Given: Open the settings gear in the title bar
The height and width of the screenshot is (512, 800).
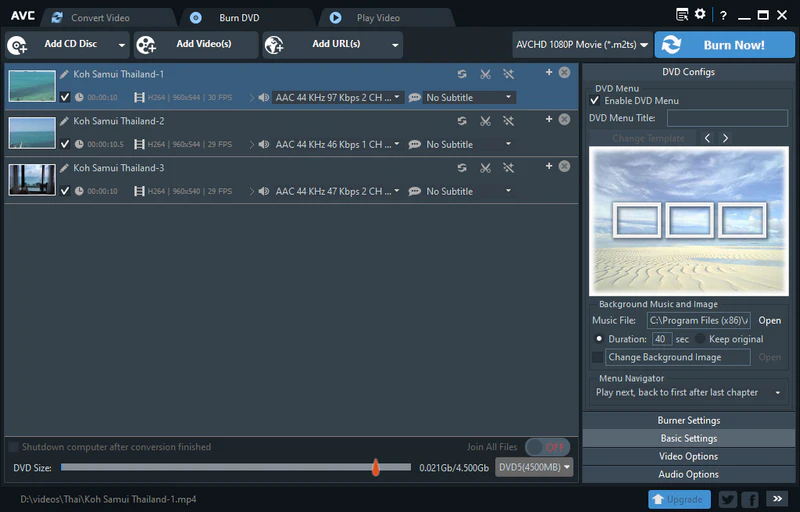Looking at the screenshot, I should (700, 15).
